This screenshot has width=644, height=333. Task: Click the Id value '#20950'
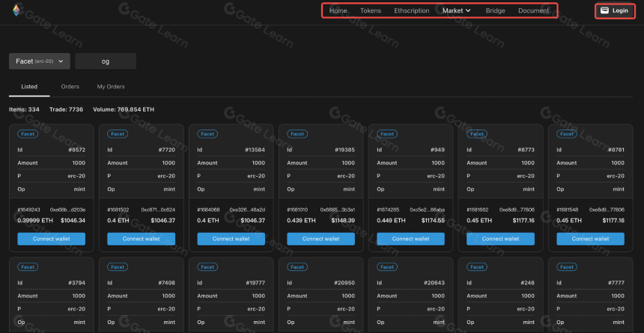(x=344, y=283)
